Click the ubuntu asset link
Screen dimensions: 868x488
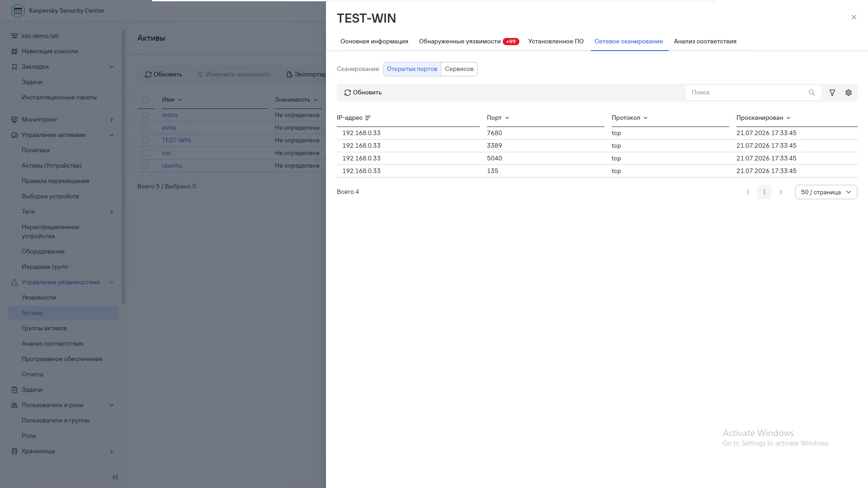click(172, 166)
